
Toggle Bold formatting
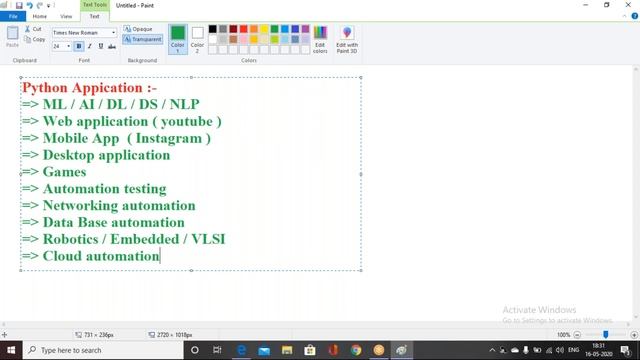(x=79, y=47)
